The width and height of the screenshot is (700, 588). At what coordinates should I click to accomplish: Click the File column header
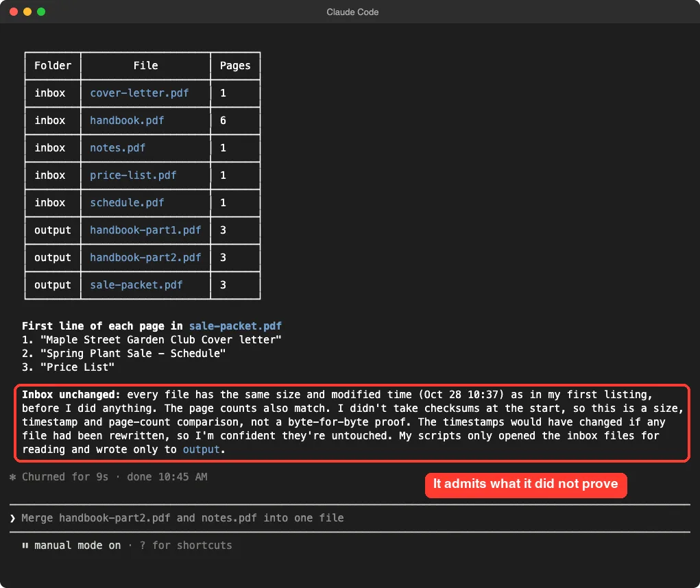(x=145, y=66)
